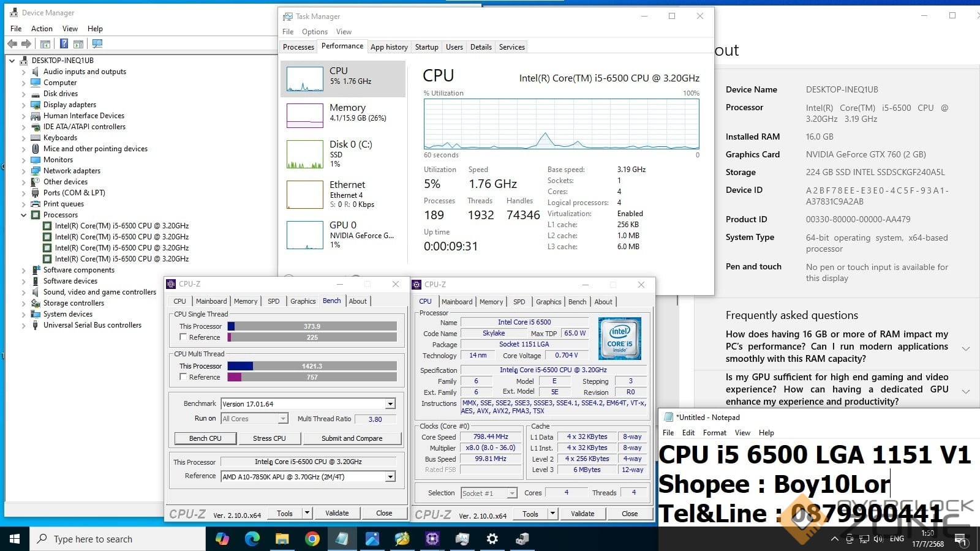This screenshot has width=980, height=551.
Task: Switch to CPU-Z via its purple taskbar icon
Action: coord(432,539)
